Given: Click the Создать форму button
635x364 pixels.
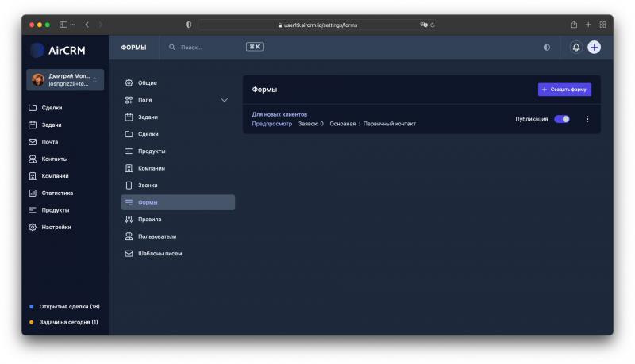Looking at the screenshot, I should click(x=564, y=90).
